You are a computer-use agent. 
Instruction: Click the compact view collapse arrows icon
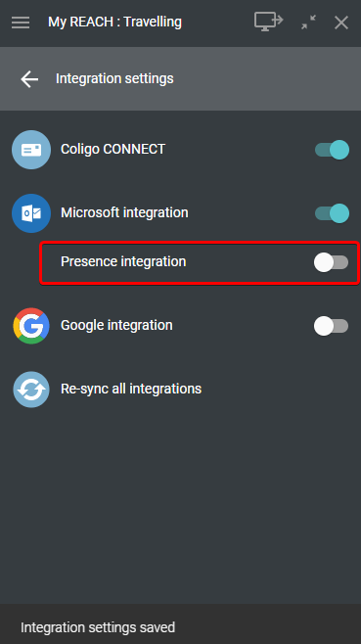[308, 23]
